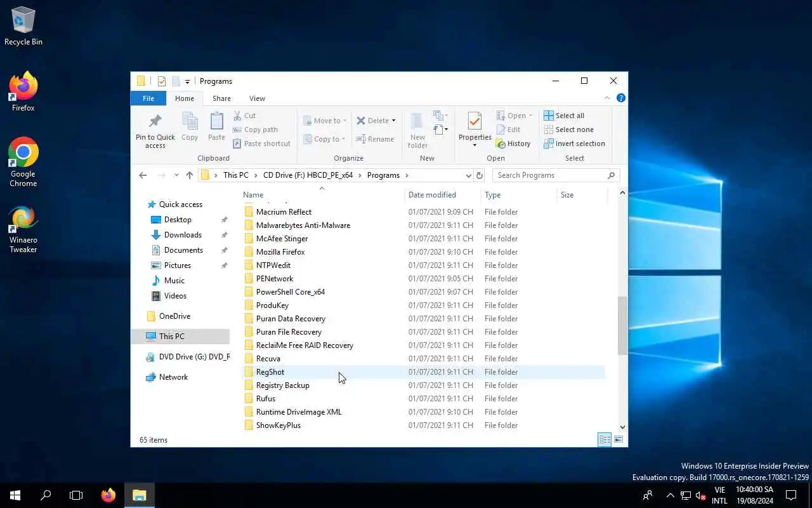Click Pin to Quick access icon
The image size is (812, 508).
point(155,122)
